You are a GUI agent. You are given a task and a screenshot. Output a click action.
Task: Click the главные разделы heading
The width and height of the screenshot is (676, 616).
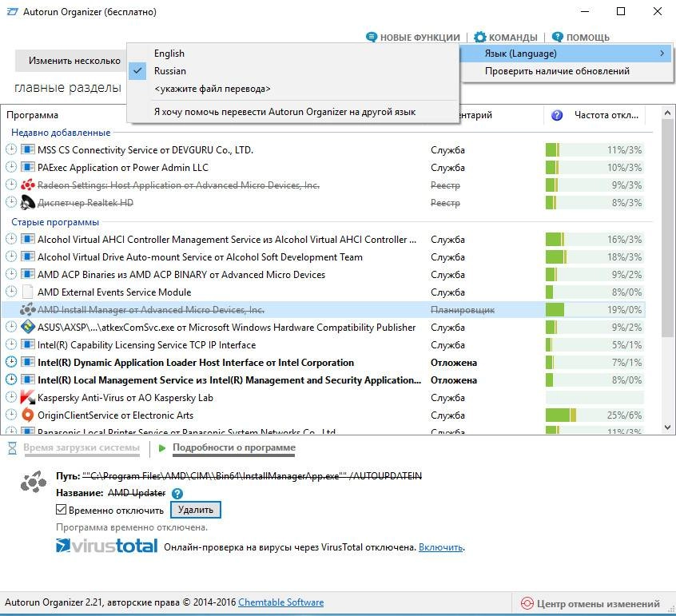pyautogui.click(x=68, y=88)
